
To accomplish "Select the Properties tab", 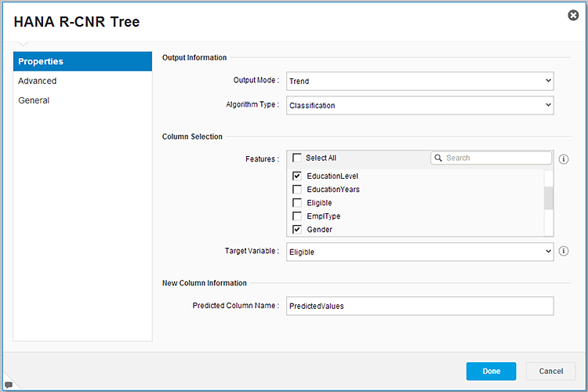I will coord(82,61).
